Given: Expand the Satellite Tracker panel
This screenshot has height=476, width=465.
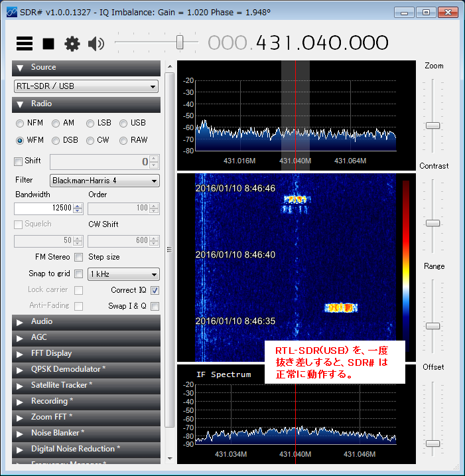Looking at the screenshot, I should click(86, 386).
